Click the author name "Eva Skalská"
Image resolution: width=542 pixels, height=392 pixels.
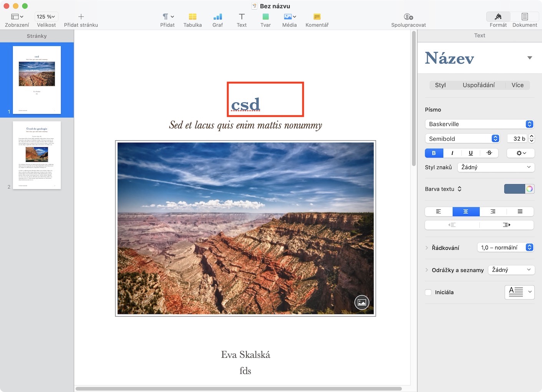[x=245, y=355]
